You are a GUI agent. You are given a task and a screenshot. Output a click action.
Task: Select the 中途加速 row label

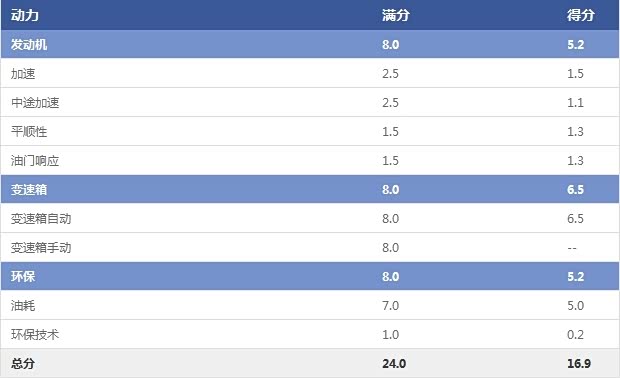(35, 102)
